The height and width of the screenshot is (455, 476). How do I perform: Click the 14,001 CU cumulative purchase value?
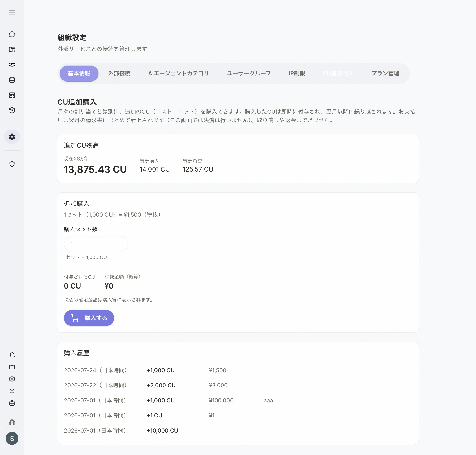(x=155, y=169)
